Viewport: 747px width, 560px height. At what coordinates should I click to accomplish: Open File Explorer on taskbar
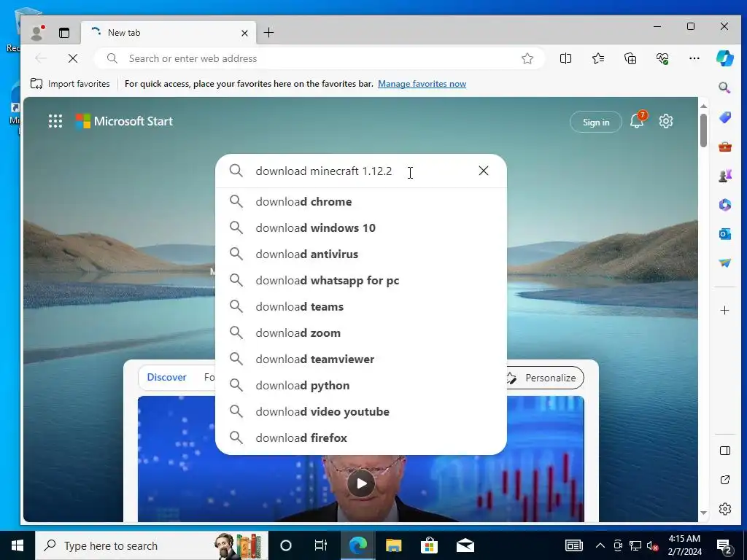click(393, 545)
